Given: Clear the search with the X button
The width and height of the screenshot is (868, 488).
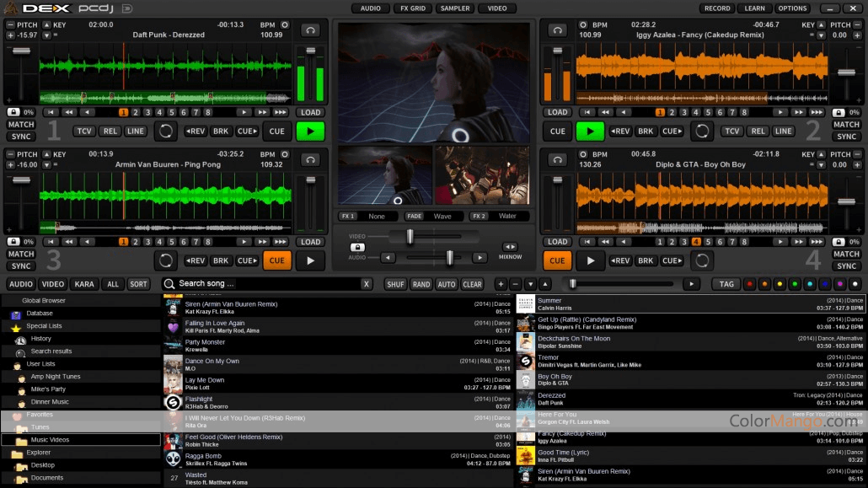Looking at the screenshot, I should [x=366, y=284].
